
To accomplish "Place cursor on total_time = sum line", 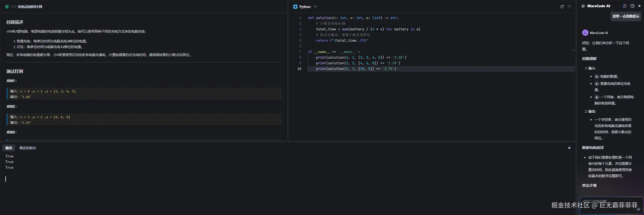I will tap(368, 29).
